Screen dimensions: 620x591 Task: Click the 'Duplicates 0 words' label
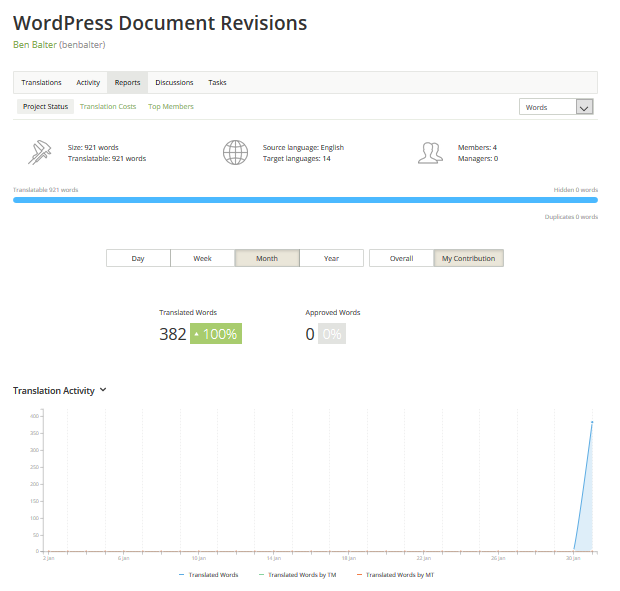click(571, 217)
